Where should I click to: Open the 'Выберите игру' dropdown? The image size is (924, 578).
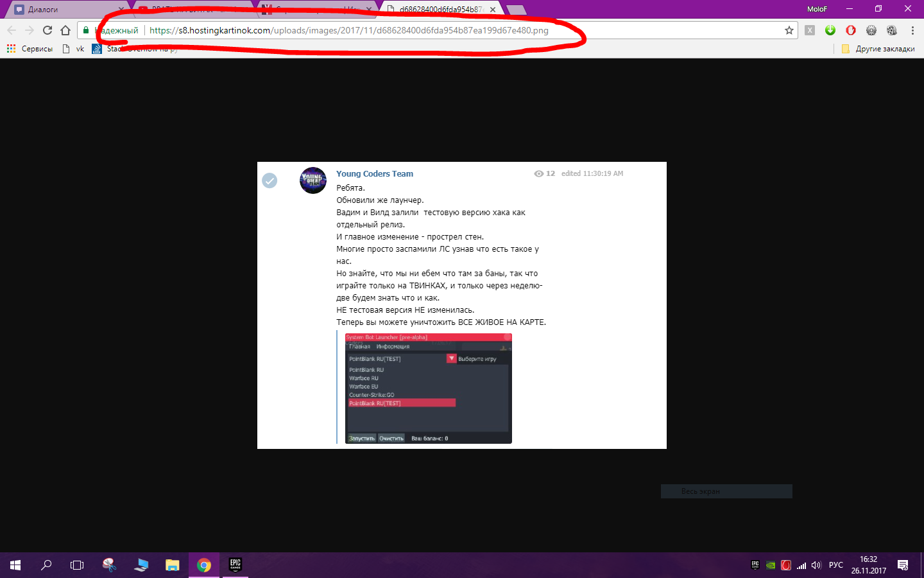click(478, 358)
